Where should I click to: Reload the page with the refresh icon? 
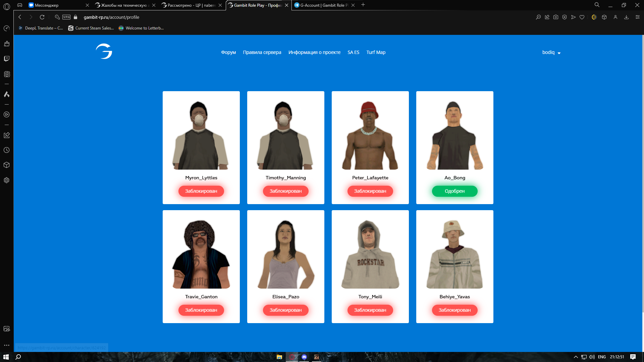[x=42, y=17]
